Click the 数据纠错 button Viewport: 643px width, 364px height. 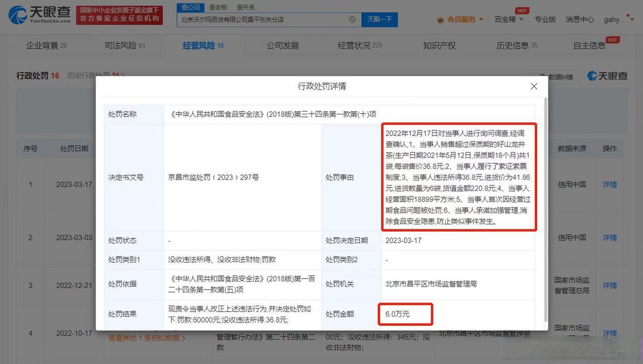tap(556, 77)
